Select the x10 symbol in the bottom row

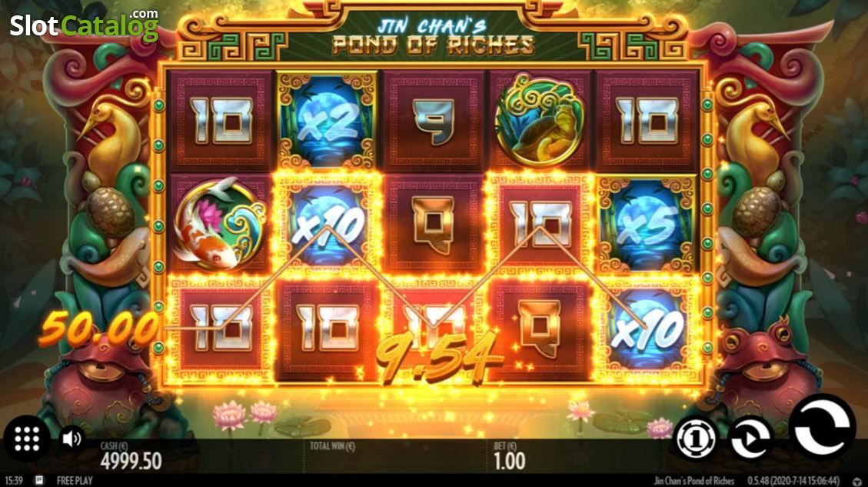click(646, 330)
